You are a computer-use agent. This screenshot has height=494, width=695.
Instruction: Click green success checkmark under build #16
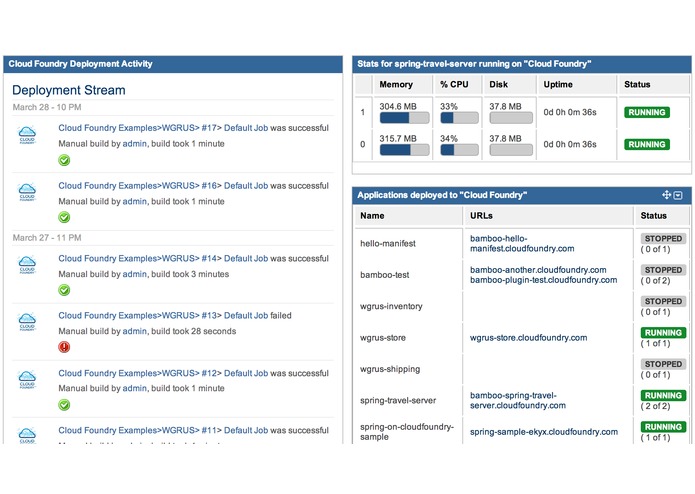[x=64, y=218]
